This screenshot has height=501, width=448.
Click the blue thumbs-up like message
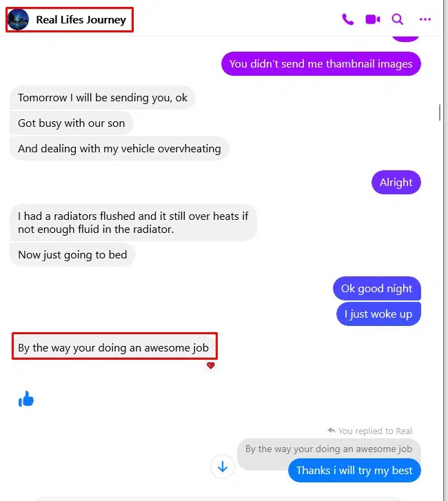pyautogui.click(x=26, y=399)
